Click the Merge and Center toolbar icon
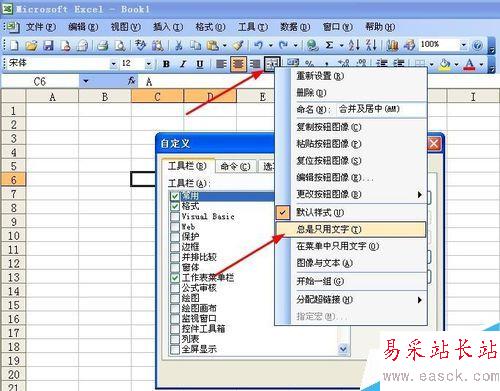This screenshot has height=391, width=500. tap(272, 64)
